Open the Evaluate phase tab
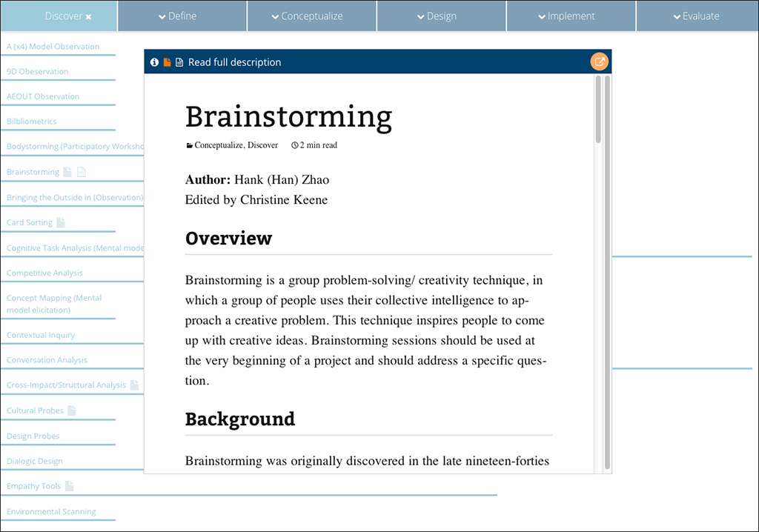759x532 pixels. point(697,16)
